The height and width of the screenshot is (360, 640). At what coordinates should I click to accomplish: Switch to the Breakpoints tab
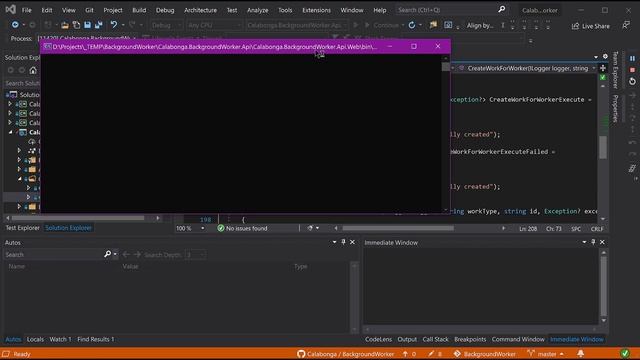470,339
